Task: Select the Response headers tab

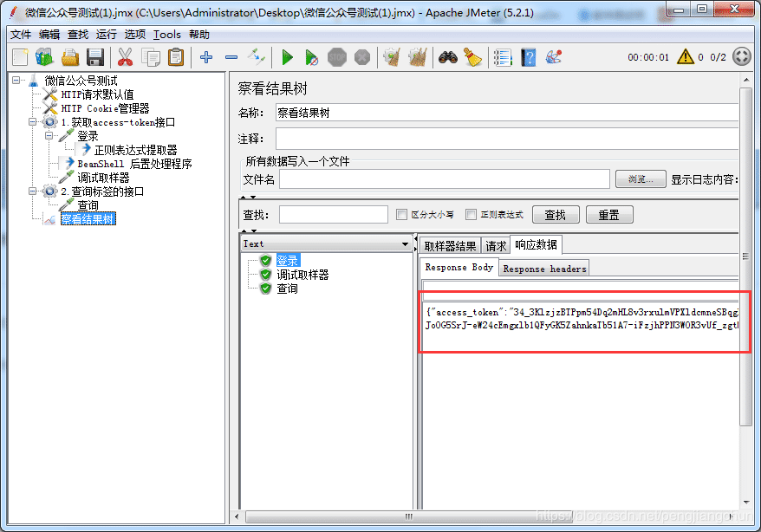Action: (544, 269)
